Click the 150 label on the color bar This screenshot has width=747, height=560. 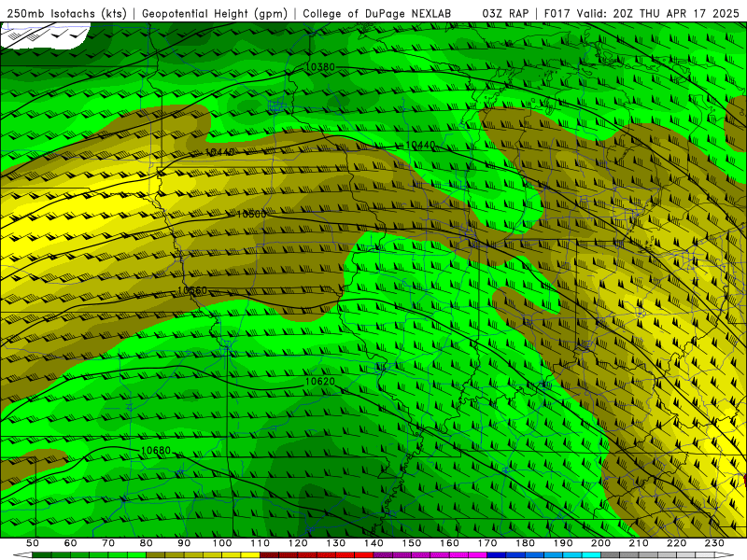pyautogui.click(x=412, y=543)
